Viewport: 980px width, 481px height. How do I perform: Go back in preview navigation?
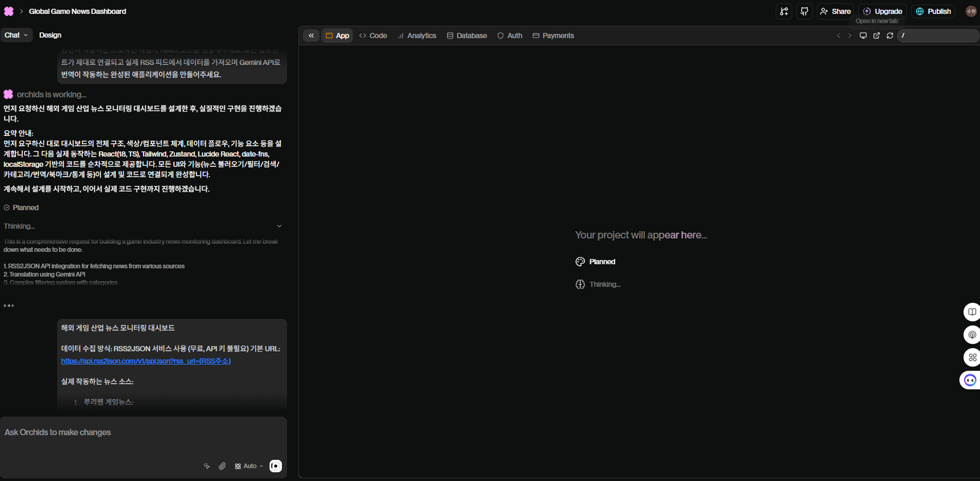tap(838, 36)
